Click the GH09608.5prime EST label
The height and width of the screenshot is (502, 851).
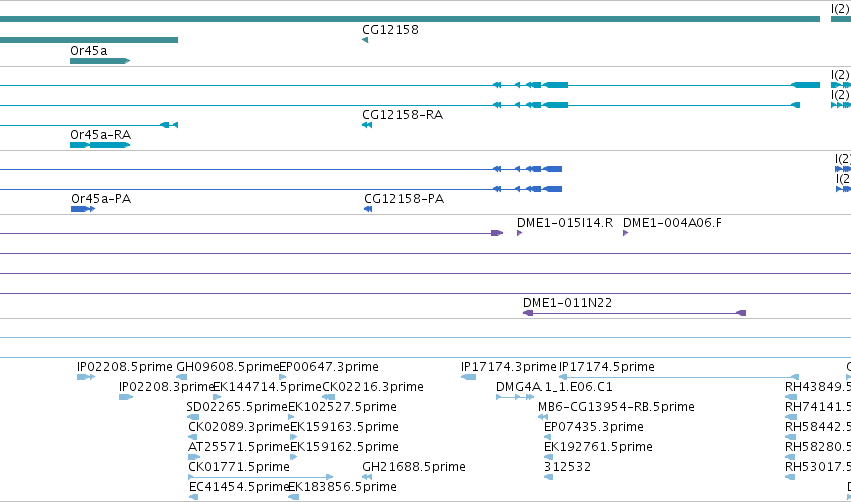click(x=227, y=367)
